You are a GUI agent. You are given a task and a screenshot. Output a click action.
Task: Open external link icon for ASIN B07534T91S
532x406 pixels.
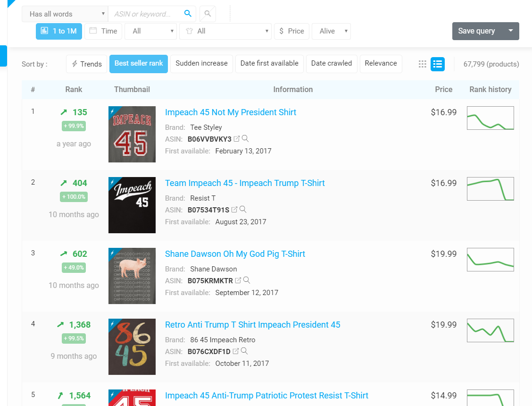[x=234, y=210]
